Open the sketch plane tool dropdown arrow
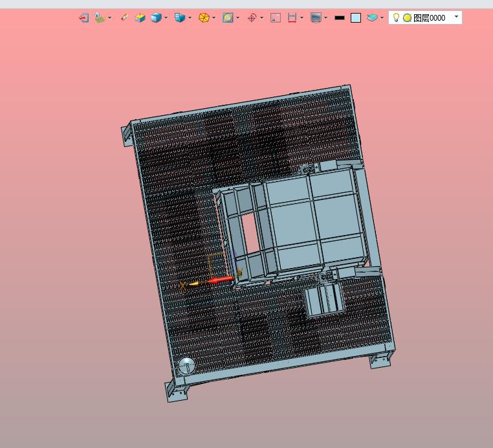 (110, 18)
